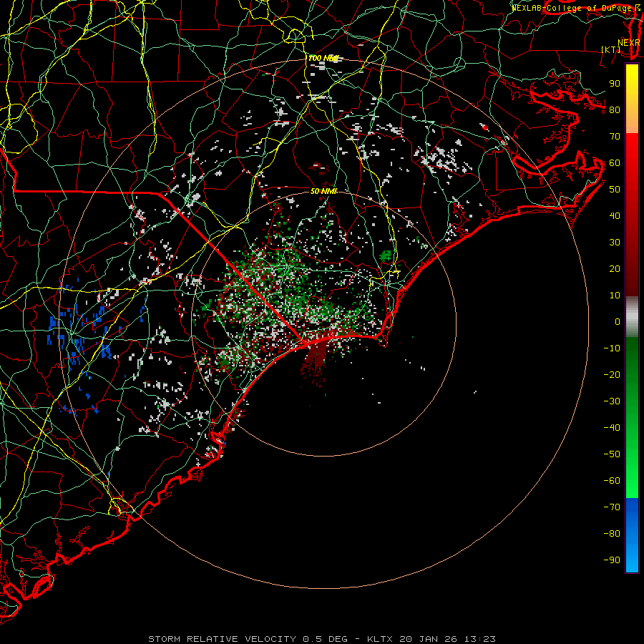Image resolution: width=644 pixels, height=644 pixels.
Task: Click the -10 value on the velocity scale
Action: (612, 348)
